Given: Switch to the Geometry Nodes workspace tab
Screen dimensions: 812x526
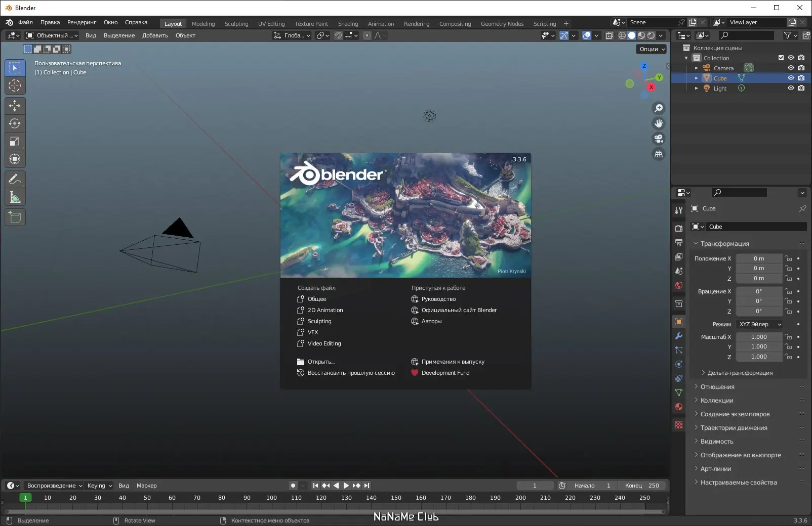Looking at the screenshot, I should [502, 24].
